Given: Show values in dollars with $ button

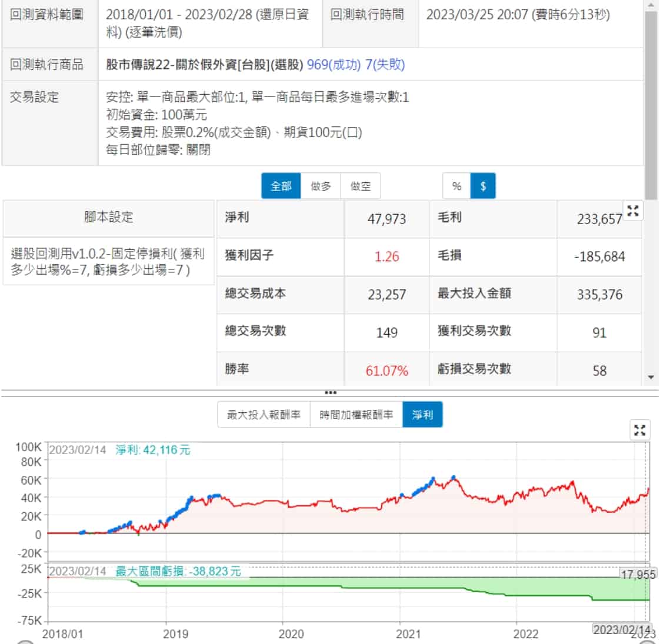Looking at the screenshot, I should (x=483, y=186).
